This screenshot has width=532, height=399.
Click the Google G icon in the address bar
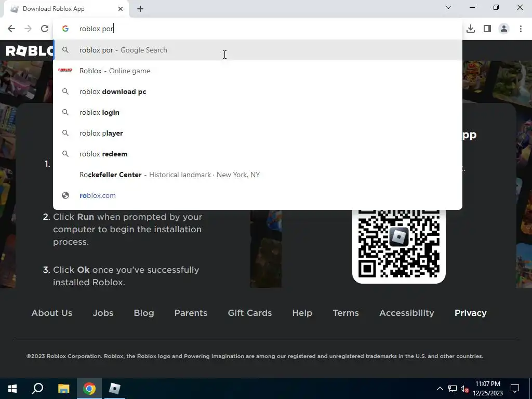(x=65, y=29)
